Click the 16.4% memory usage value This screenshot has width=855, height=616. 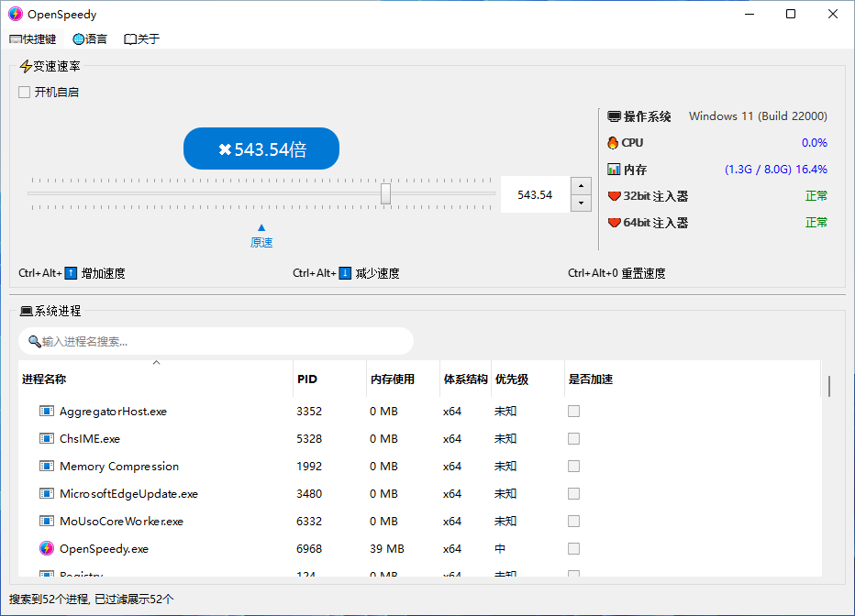tap(811, 170)
